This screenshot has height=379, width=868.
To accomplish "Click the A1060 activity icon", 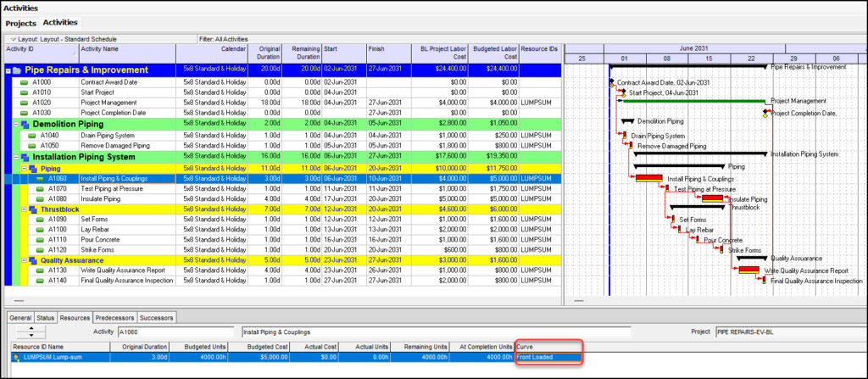I will 40,179.
